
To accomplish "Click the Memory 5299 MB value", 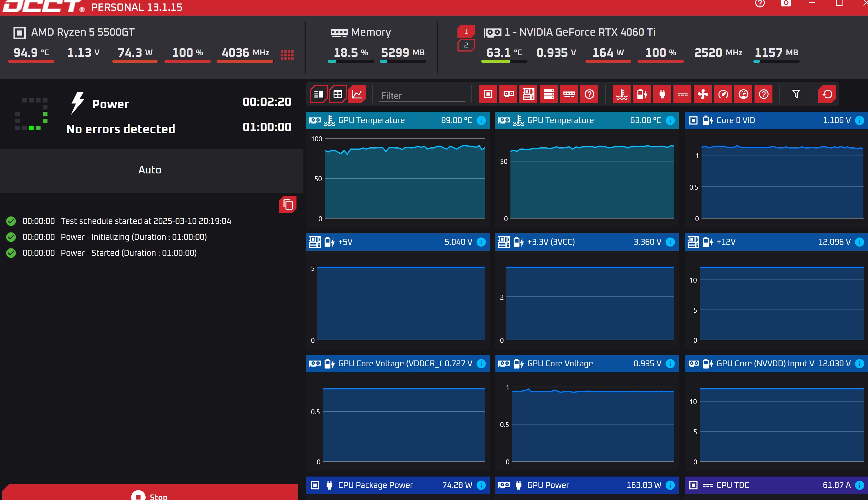I will [403, 52].
